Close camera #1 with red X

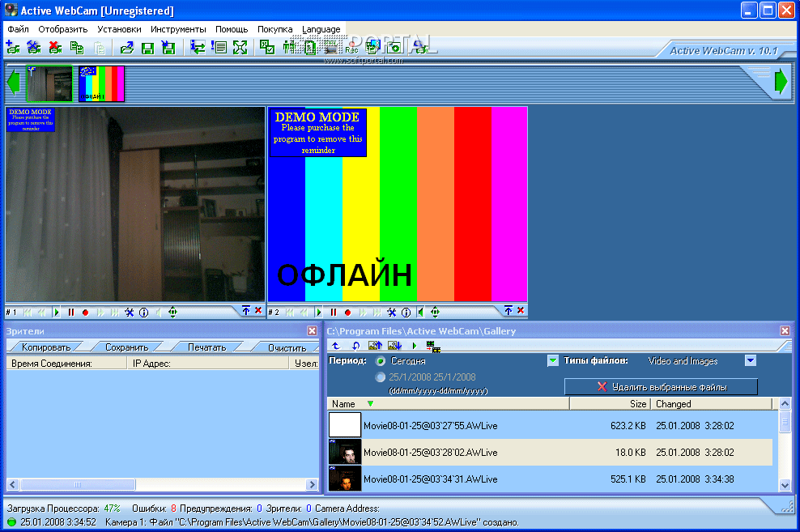(258, 310)
